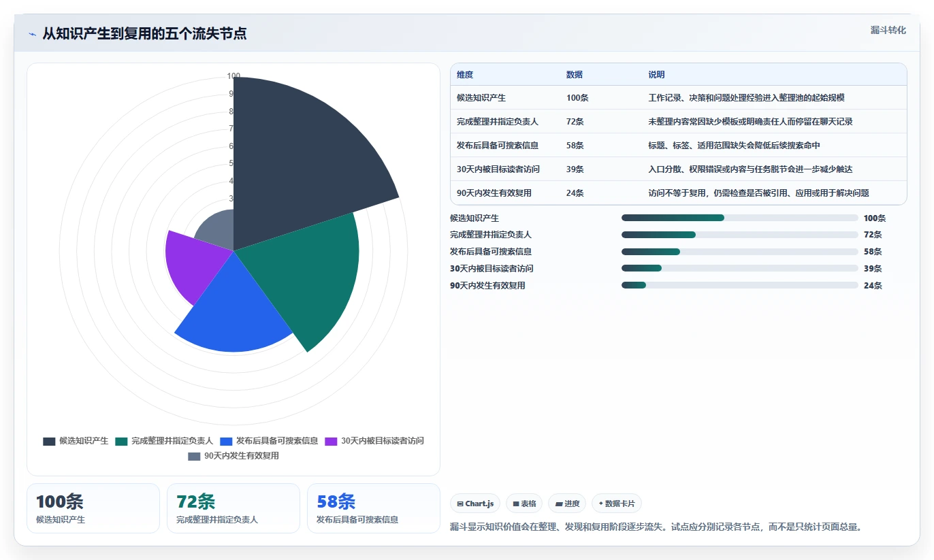This screenshot has width=934, height=560.
Task: Click the 39条 value beside progress bar
Action: coord(873,269)
